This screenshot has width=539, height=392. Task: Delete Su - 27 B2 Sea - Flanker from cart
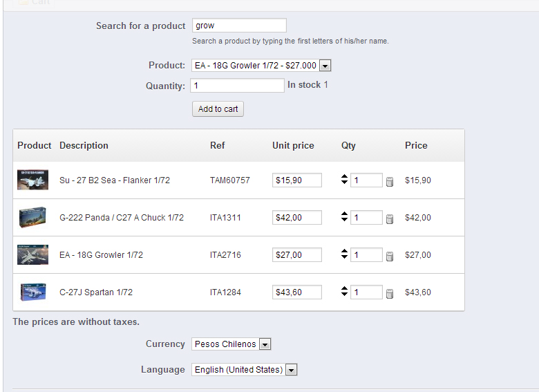pyautogui.click(x=390, y=181)
